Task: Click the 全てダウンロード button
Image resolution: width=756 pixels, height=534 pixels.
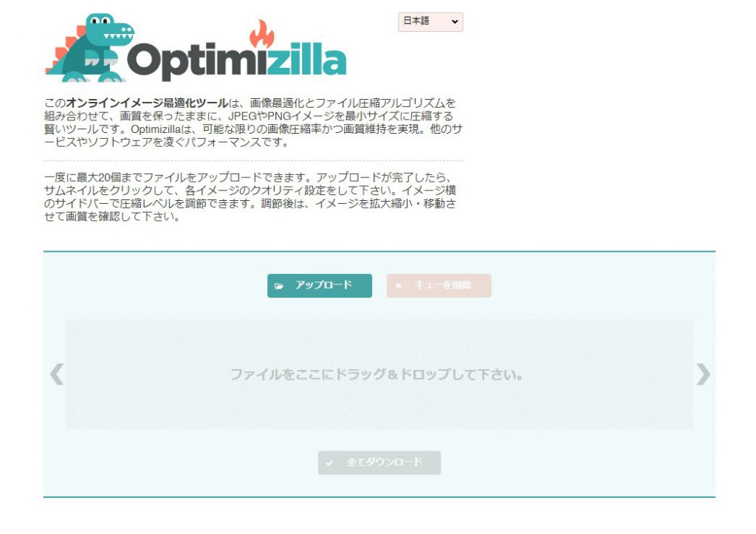Action: (x=379, y=462)
